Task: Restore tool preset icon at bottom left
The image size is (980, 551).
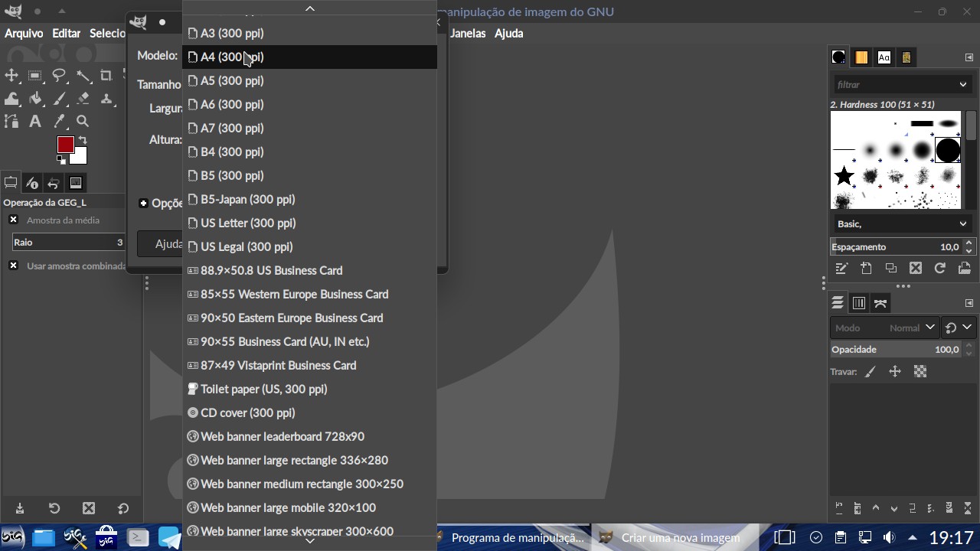Action: (54, 508)
